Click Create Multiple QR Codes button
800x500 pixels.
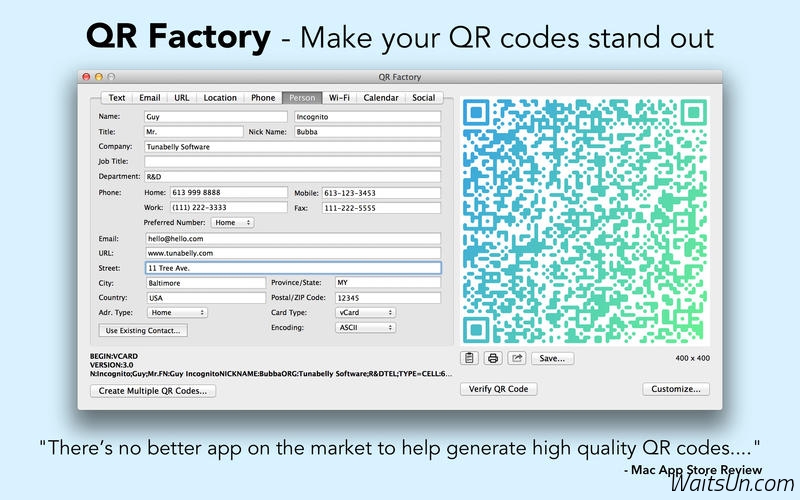click(x=153, y=391)
